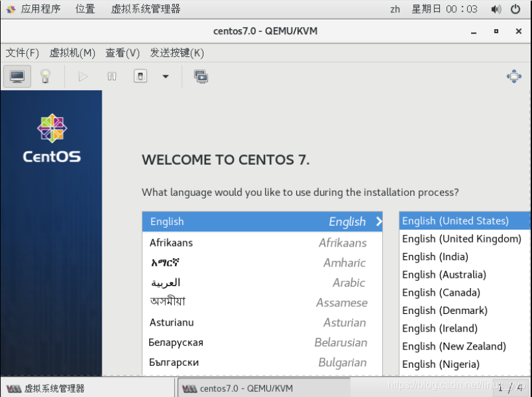Viewport: 532px width, 397px height.
Task: Open the 虚拟机(M) menu
Action: pos(73,53)
